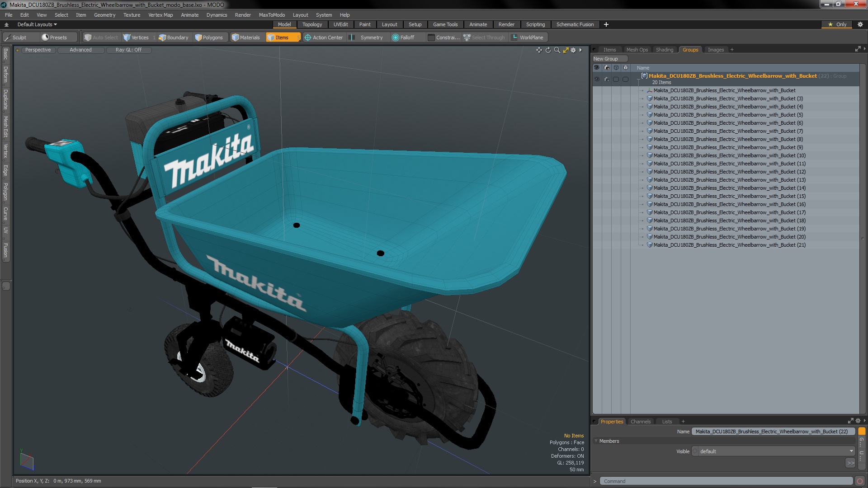Switch to the Channels tab
This screenshot has width=868, height=488.
[640, 422]
